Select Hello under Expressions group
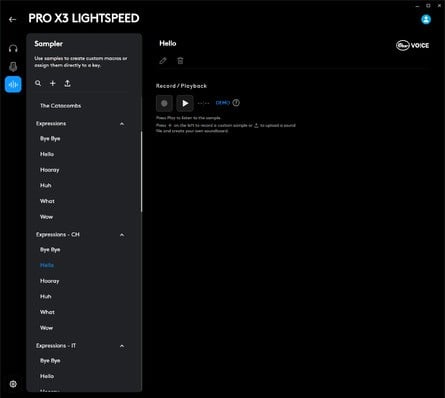Screen dimensions: 445x398 tap(47, 154)
